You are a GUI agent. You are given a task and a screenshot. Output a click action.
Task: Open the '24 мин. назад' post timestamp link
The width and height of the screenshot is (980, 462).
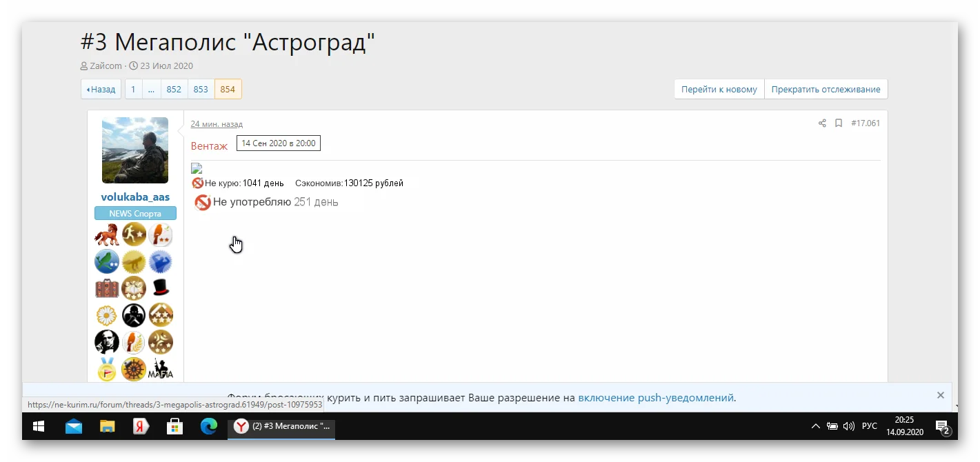coord(217,124)
